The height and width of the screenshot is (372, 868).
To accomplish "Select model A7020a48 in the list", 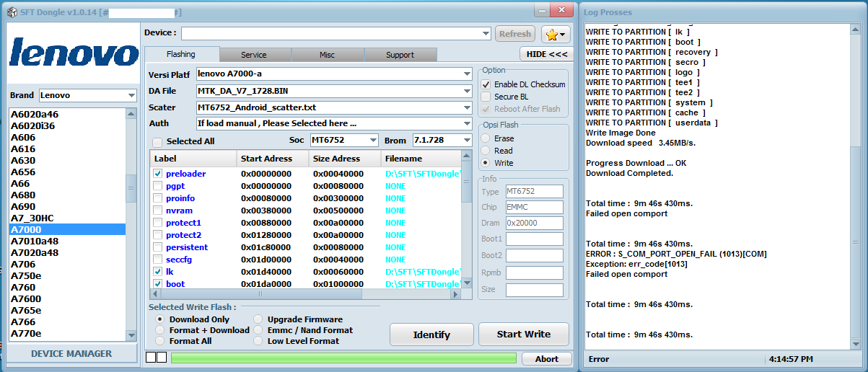I will pos(67,252).
